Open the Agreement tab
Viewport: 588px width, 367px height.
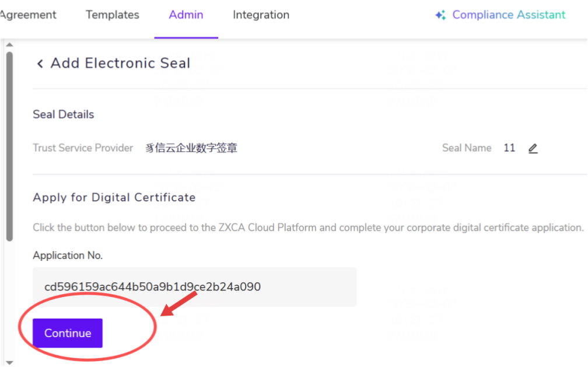(x=28, y=15)
